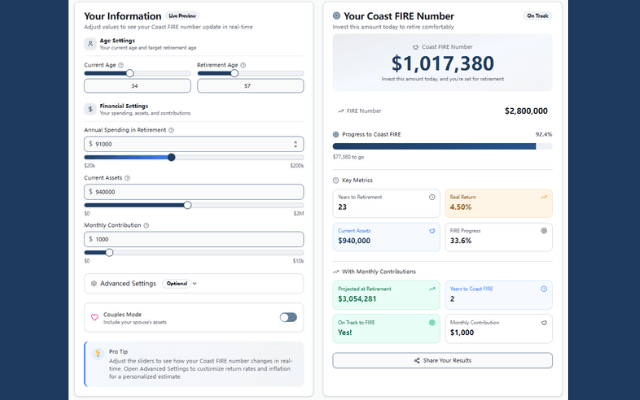Click the Retirement Age input field
The image size is (640, 400).
(x=251, y=86)
